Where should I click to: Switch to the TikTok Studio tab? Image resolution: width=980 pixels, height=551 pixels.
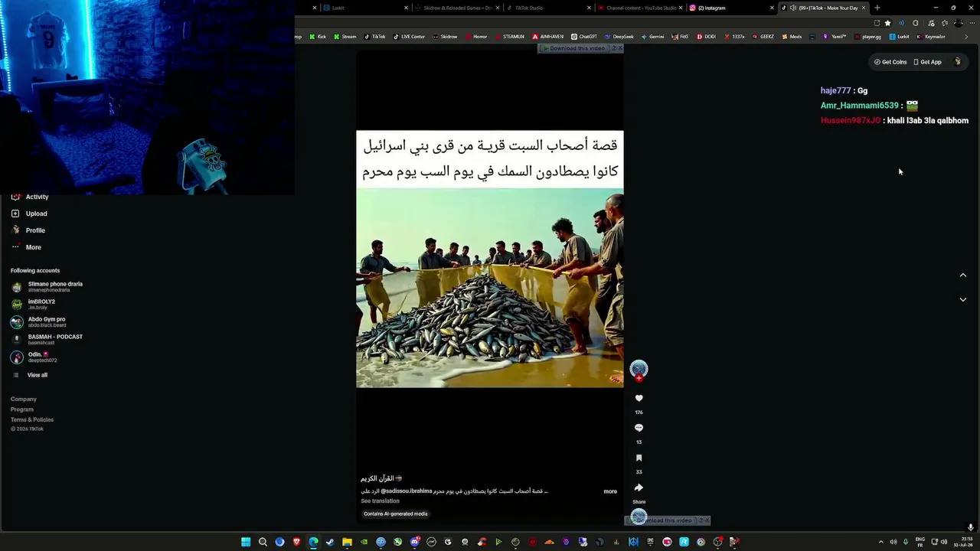coord(548,8)
